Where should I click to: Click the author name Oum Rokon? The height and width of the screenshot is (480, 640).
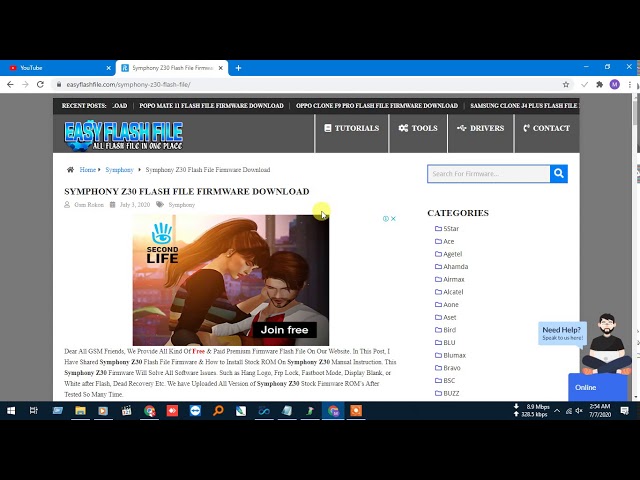pyautogui.click(x=89, y=205)
